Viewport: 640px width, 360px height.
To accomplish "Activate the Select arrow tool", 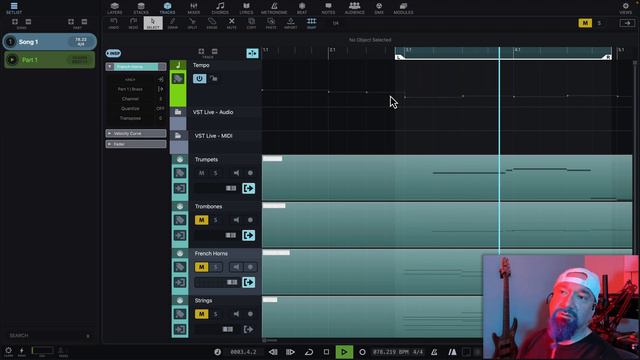I will click(x=153, y=23).
